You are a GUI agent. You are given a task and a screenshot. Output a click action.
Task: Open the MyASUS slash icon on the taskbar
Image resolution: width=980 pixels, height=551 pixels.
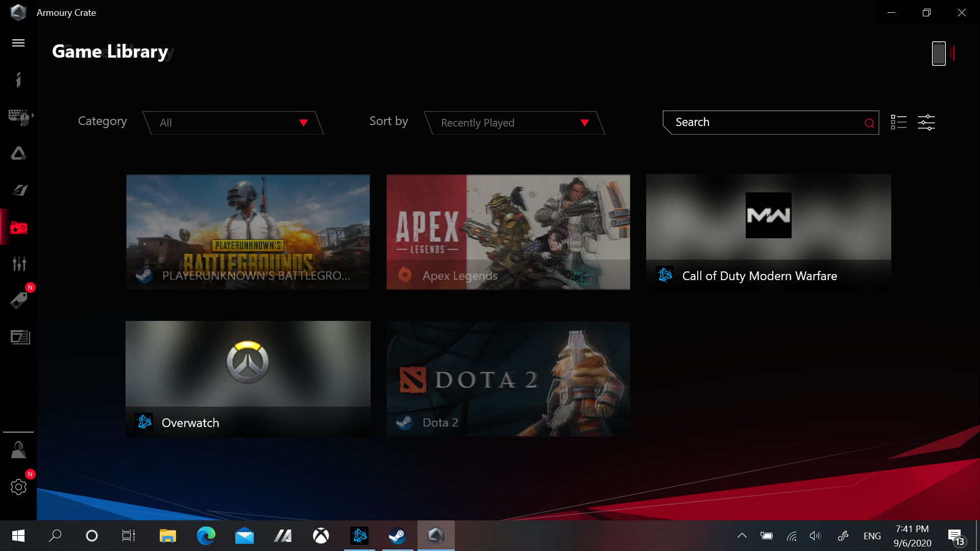click(283, 536)
